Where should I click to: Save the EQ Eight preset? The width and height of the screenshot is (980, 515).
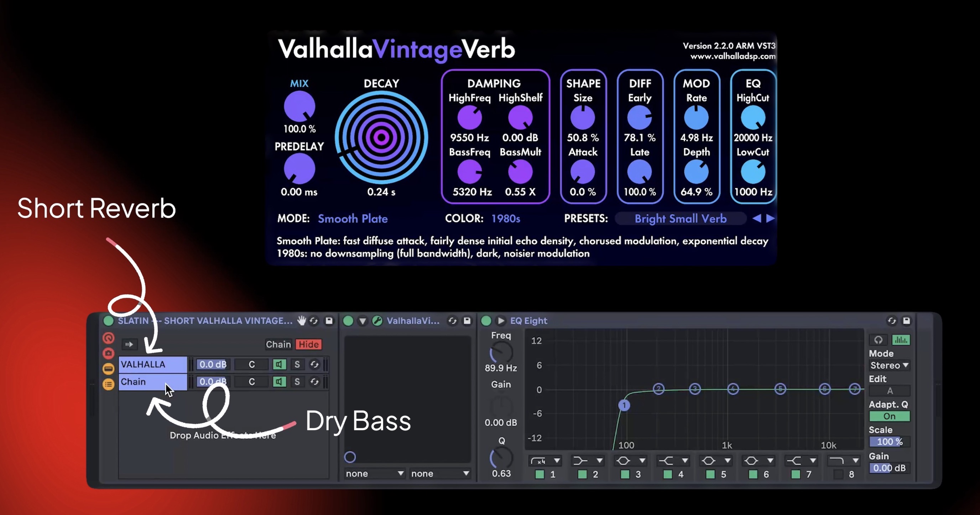pos(907,321)
